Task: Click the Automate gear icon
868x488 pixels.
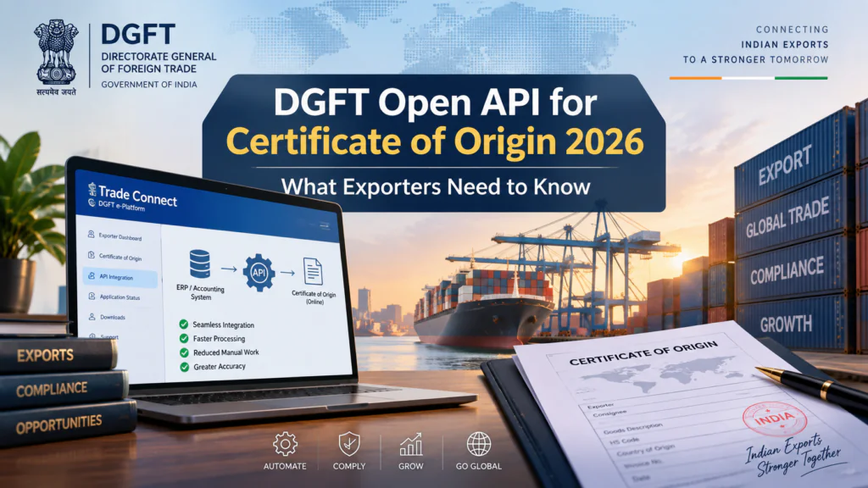Action: tap(285, 444)
